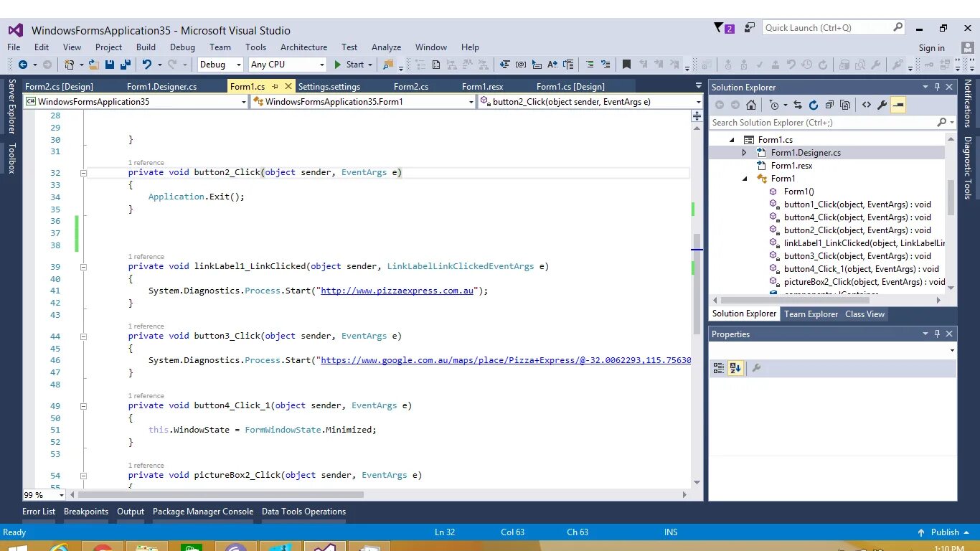The height and width of the screenshot is (551, 980).
Task: Toggle a bookmark on the current line
Action: (x=626, y=65)
